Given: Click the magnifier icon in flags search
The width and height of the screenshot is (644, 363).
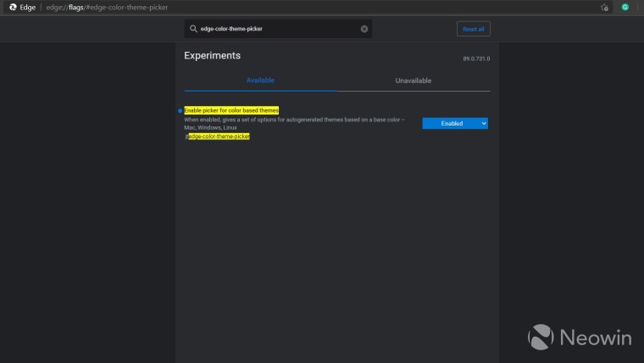Looking at the screenshot, I should click(x=193, y=29).
